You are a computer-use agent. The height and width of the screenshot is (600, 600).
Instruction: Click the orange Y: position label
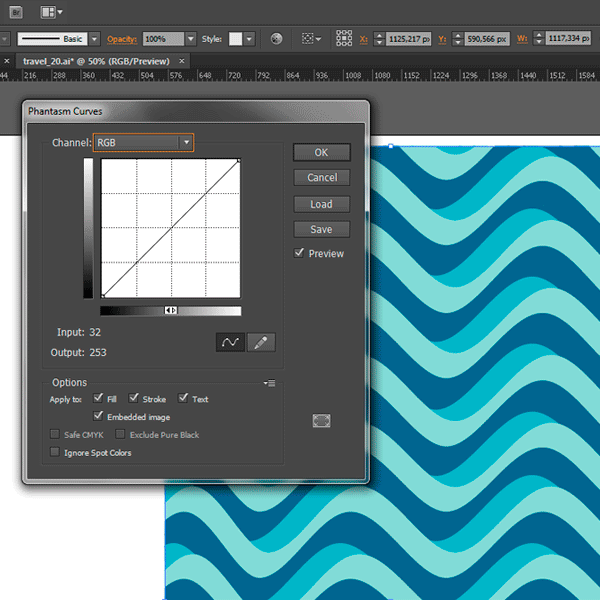tap(442, 39)
